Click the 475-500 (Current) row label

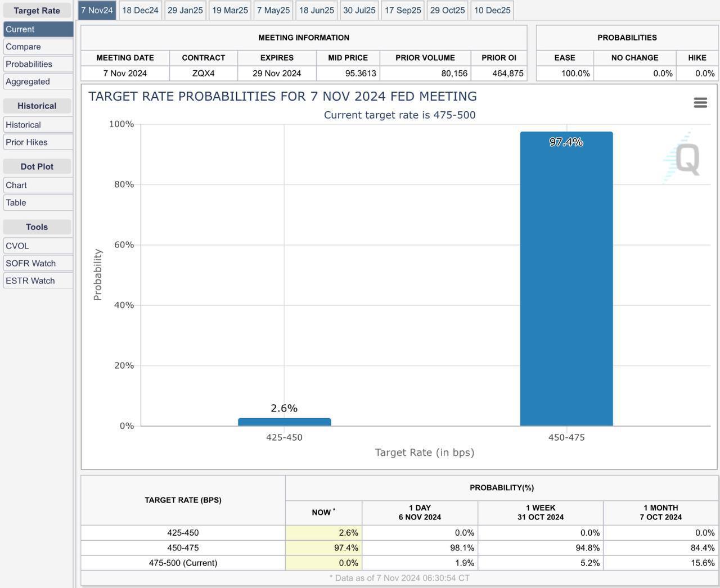click(183, 563)
